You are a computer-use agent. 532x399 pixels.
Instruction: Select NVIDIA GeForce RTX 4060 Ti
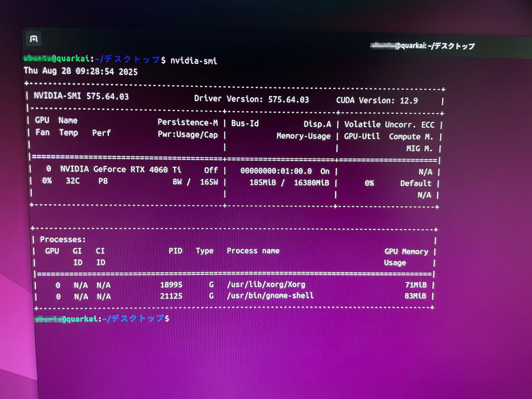pyautogui.click(x=121, y=169)
